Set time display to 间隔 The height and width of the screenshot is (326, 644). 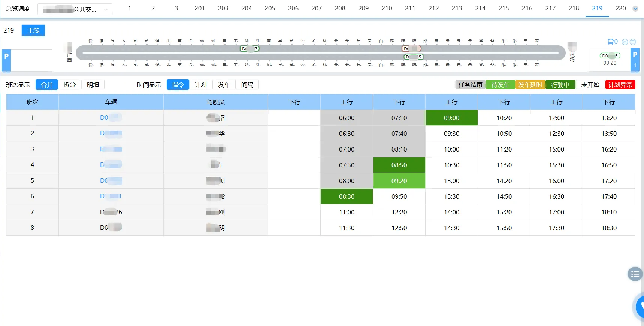247,85
